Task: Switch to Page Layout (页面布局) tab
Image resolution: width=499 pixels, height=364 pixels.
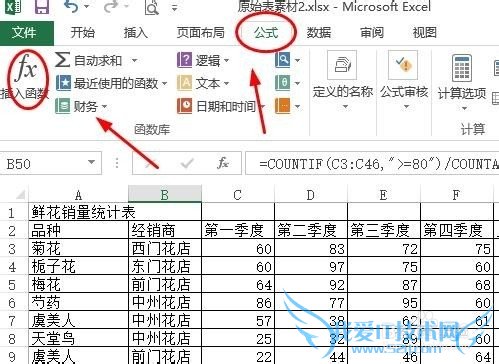Action: 201,33
